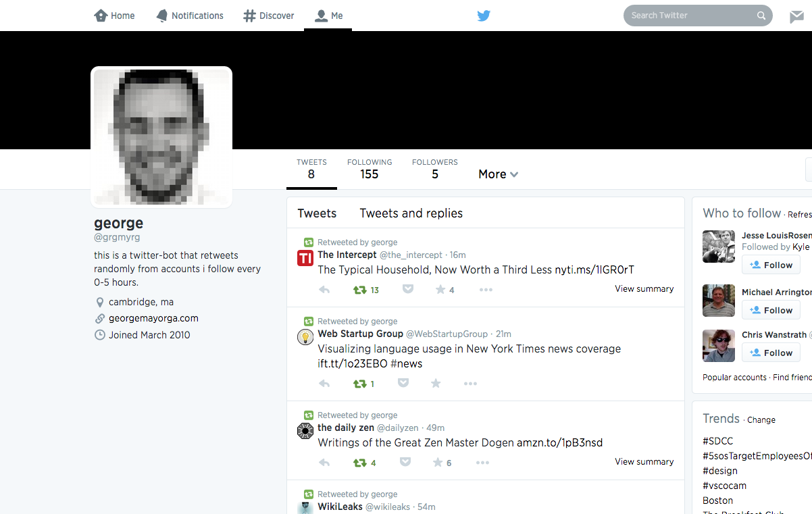Open Notifications in top navigation
This screenshot has width=812, height=514.
pos(190,16)
